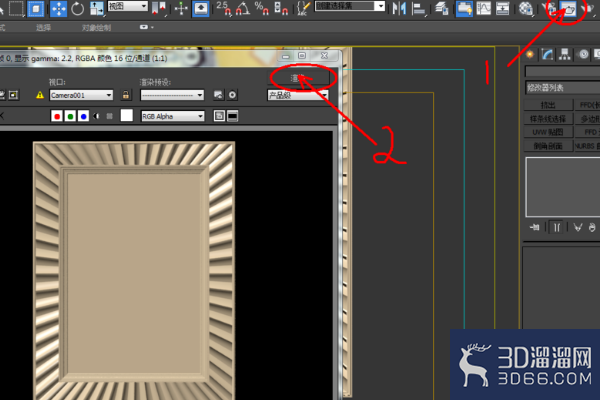The height and width of the screenshot is (400, 600).
Task: Toggle the blue channel display
Action: pos(83,116)
